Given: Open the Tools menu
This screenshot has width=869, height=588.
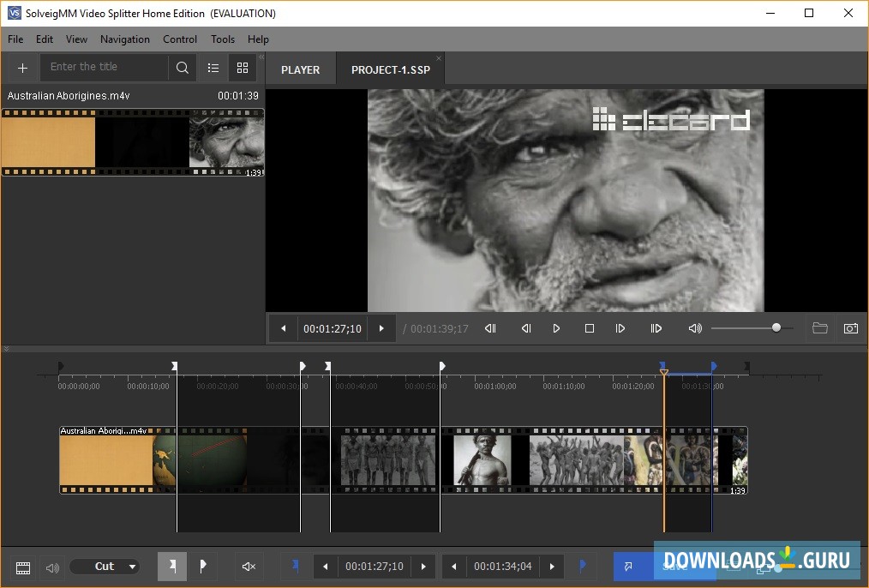Looking at the screenshot, I should pyautogui.click(x=223, y=39).
